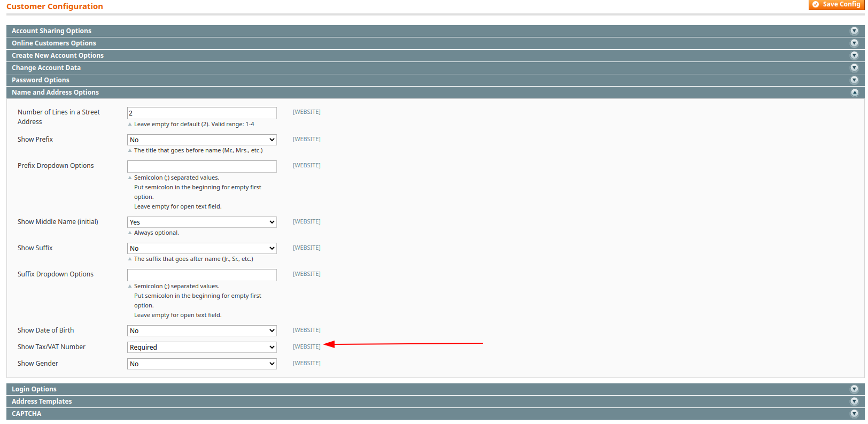Open the Show Middle Name dropdown
Viewport: 868px width, 424px height.
[x=202, y=222]
